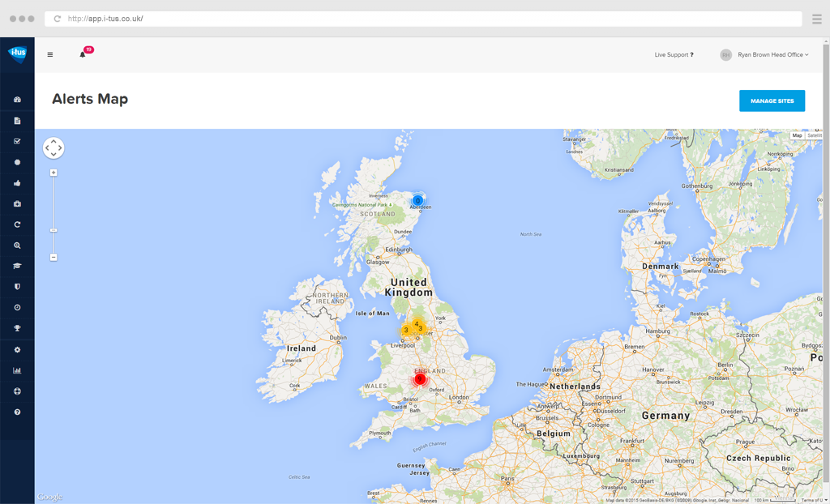The height and width of the screenshot is (504, 830).
Task: Click the blue 0 cluster marker at Aberdeen
Action: (x=417, y=201)
